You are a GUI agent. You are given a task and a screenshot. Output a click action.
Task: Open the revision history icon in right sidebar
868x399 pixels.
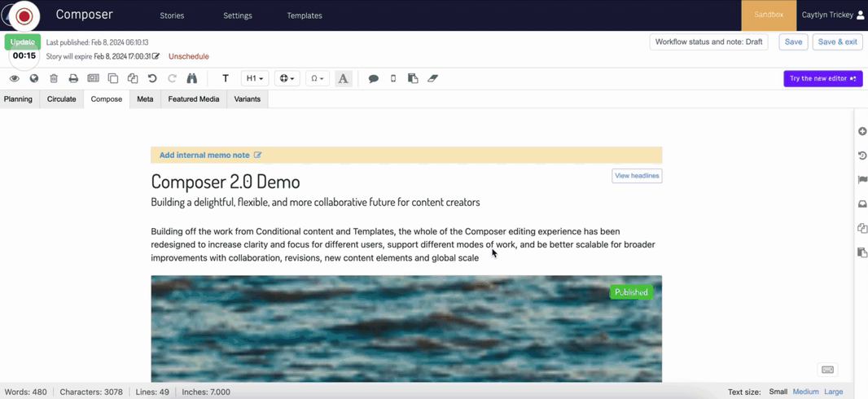coord(861,156)
